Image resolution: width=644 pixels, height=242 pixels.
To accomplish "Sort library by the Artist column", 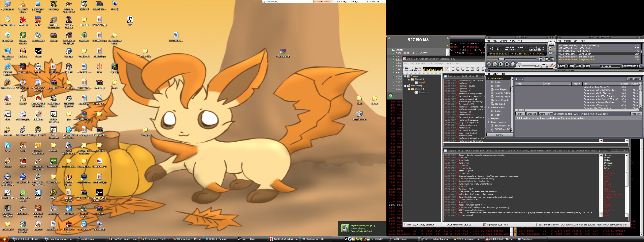I will pos(529,84).
